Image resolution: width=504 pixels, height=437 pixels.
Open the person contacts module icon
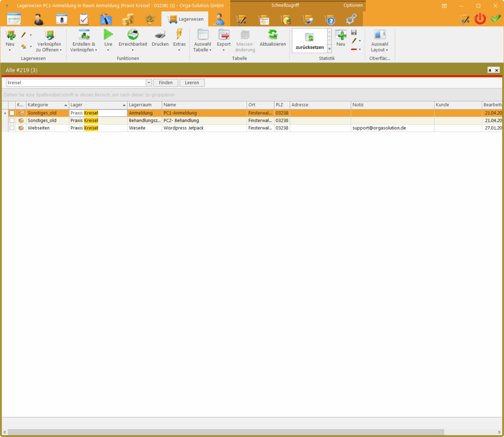(x=38, y=19)
